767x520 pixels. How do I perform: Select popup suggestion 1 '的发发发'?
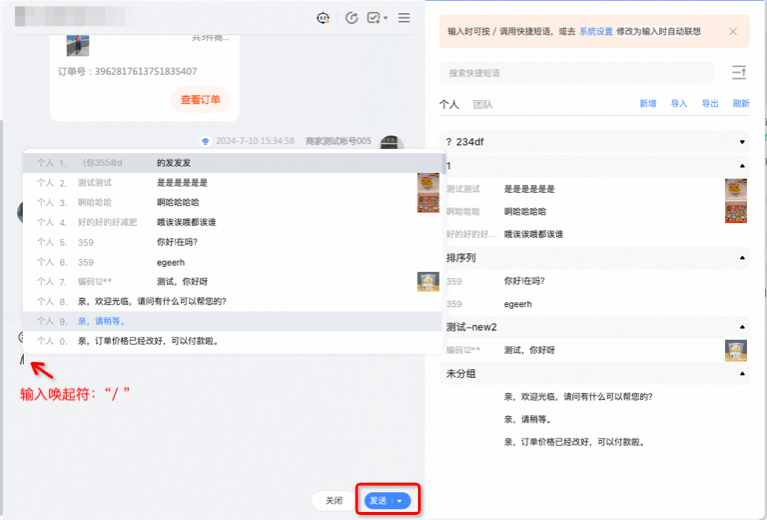coord(232,163)
